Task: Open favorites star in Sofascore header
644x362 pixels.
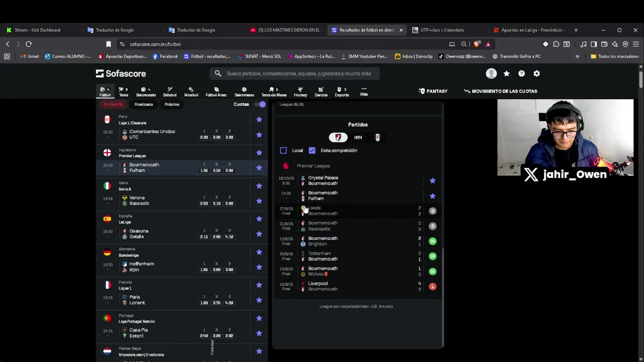Action: (507, 73)
